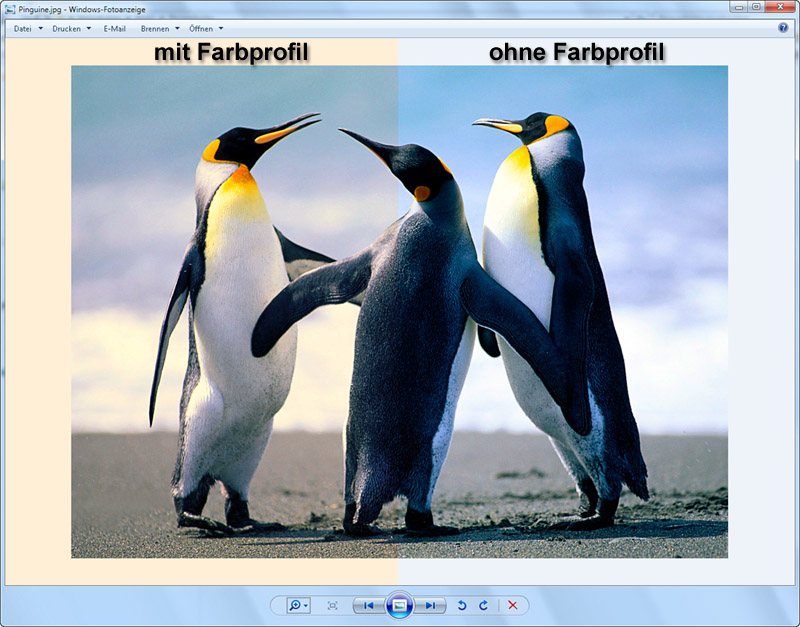Start the slideshow with the center button
Screen dimensions: 800x627
[x=399, y=605]
